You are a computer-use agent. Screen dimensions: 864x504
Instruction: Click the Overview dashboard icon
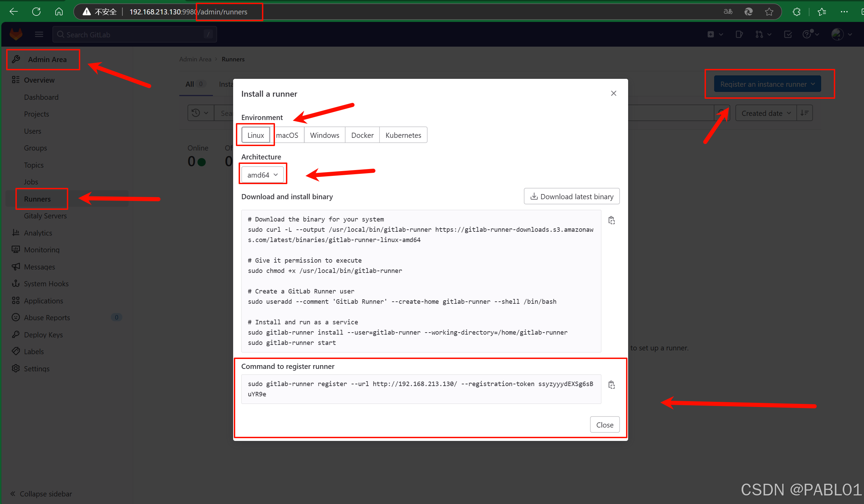click(x=16, y=79)
